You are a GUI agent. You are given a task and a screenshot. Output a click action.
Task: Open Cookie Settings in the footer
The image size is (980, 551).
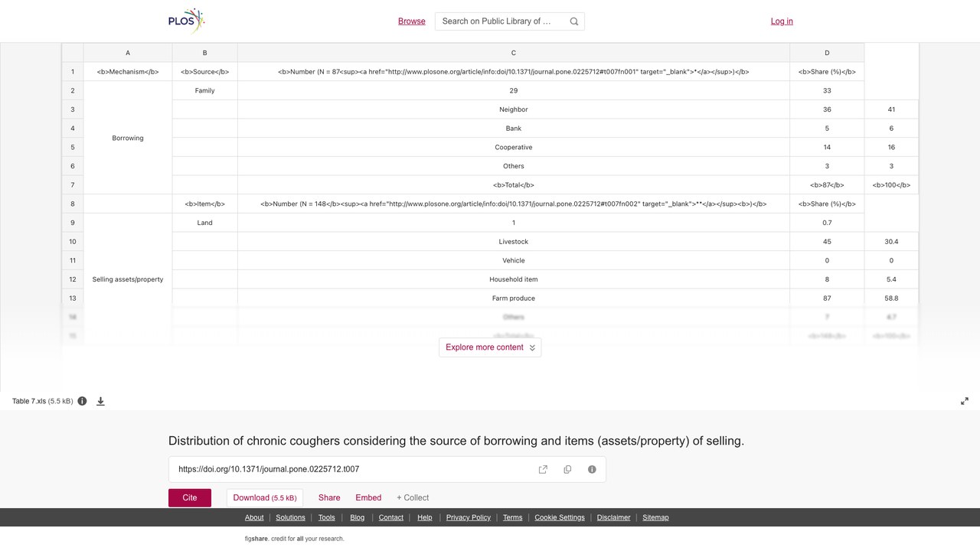click(560, 517)
